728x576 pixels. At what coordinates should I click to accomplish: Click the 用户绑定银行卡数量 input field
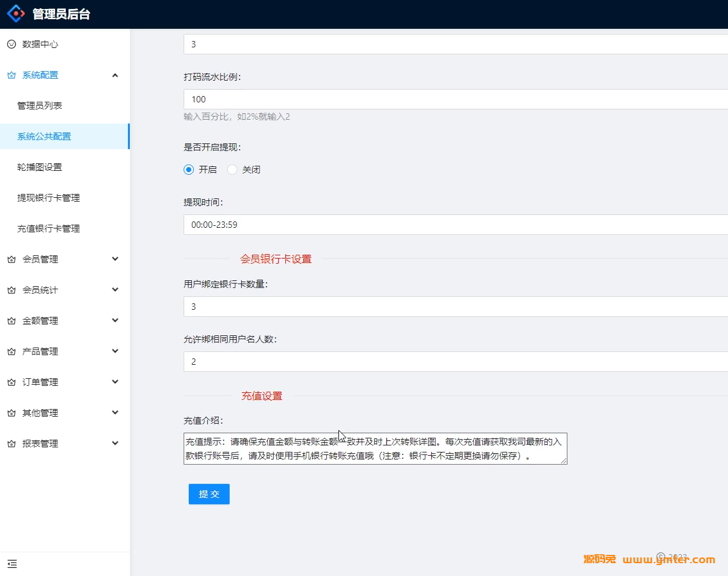coord(456,307)
